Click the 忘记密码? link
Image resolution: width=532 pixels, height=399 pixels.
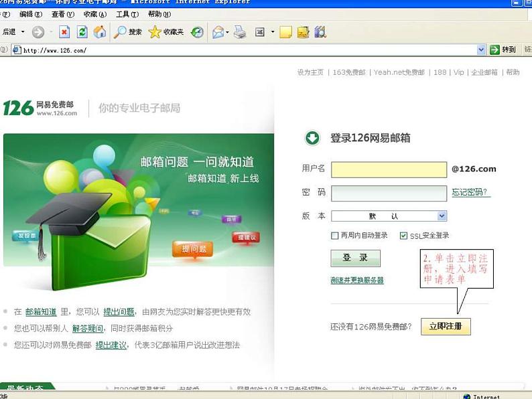point(470,192)
